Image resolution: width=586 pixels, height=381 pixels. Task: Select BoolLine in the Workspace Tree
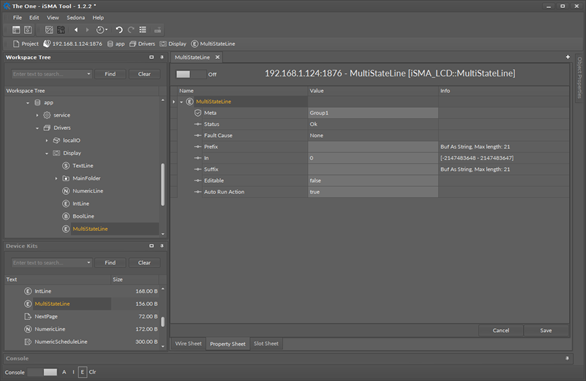coord(83,216)
